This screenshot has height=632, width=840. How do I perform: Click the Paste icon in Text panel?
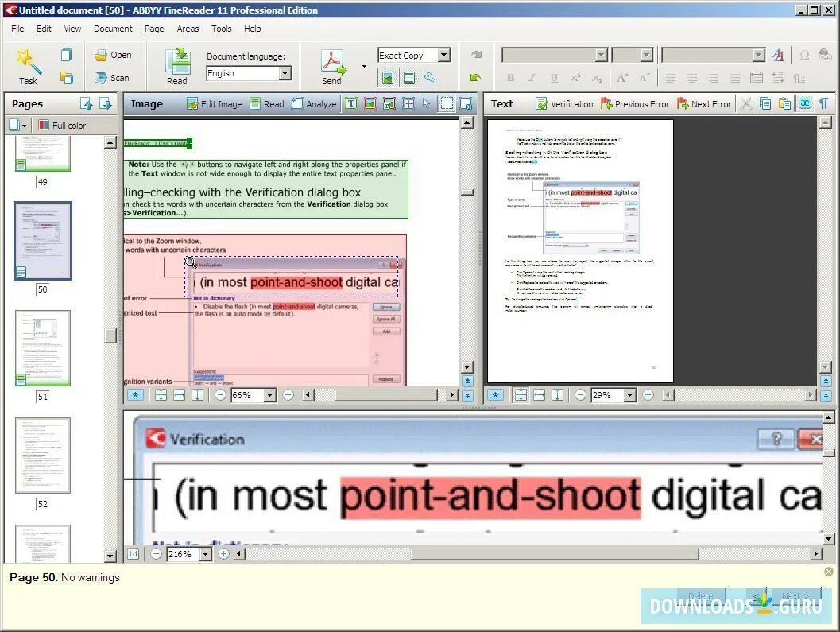tap(785, 104)
